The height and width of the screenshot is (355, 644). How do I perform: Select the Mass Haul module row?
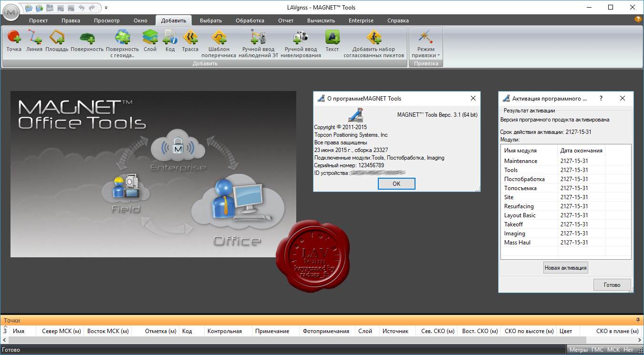[x=566, y=243]
